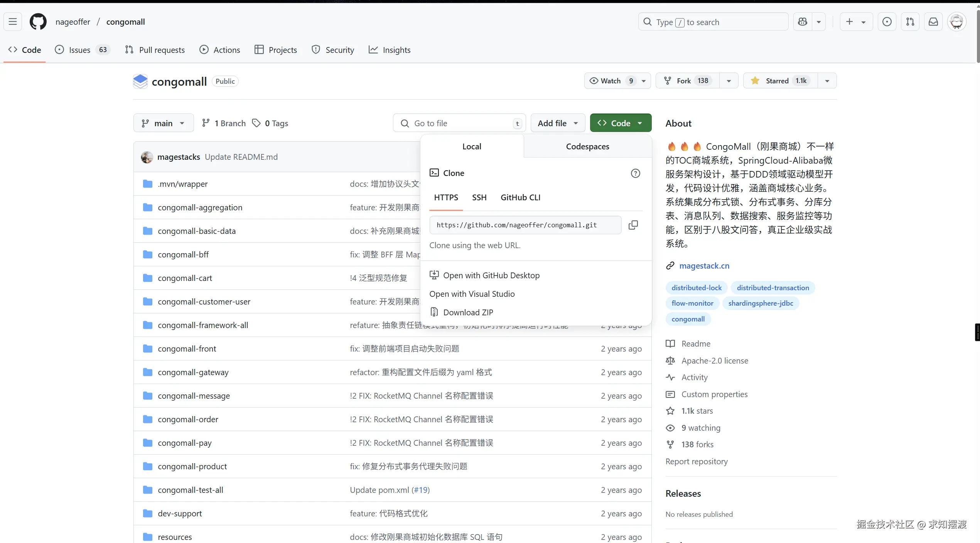Screen dimensions: 980x543
Task: Go to GitHub homepage via Octocat logo
Action: (38, 22)
